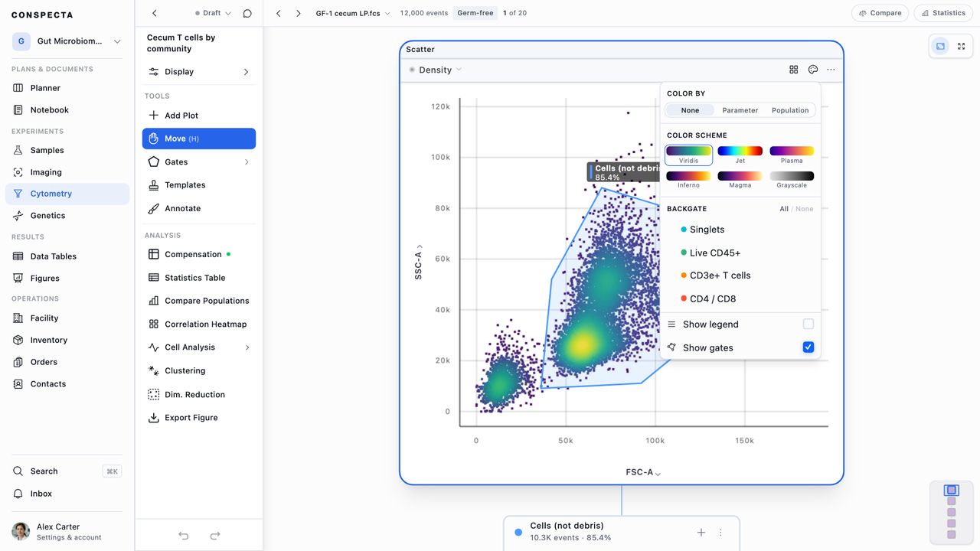Open Density plot type dropdown
The height and width of the screenshot is (551, 980).
click(x=436, y=70)
